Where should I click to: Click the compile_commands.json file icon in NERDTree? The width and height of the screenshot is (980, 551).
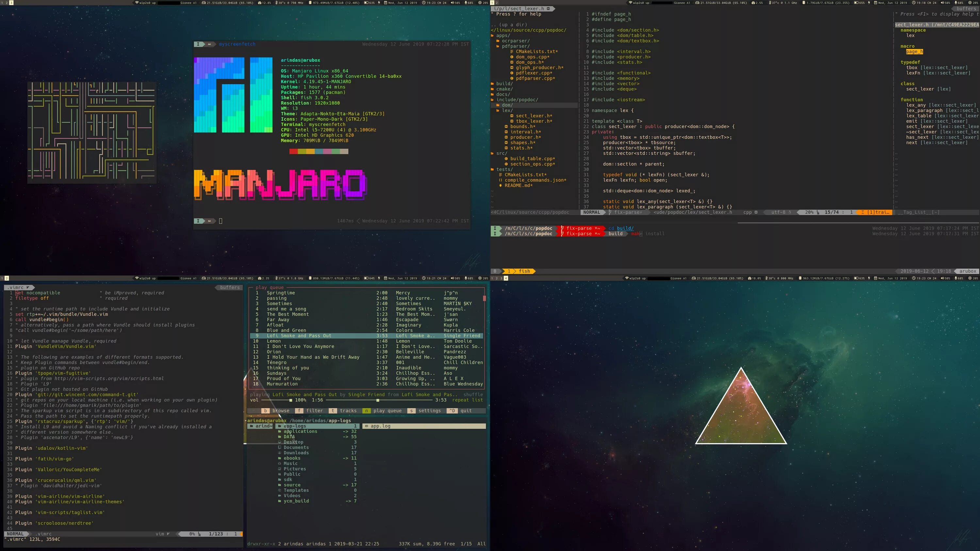point(501,180)
